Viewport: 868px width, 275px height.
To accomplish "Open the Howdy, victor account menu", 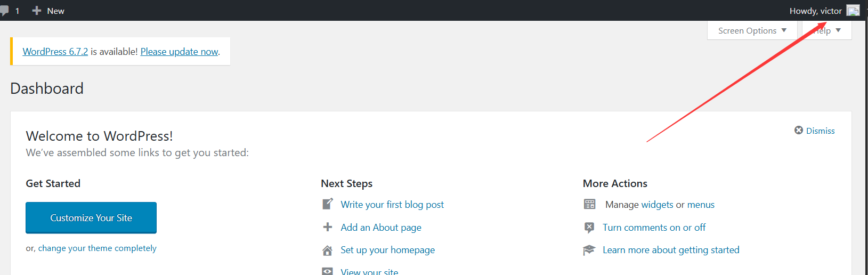I will 824,11.
